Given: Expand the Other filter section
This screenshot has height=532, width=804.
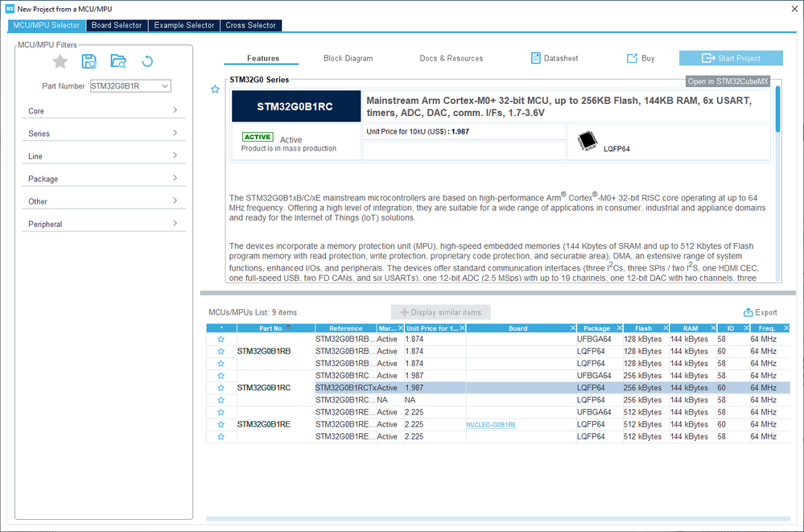Looking at the screenshot, I should pos(104,201).
